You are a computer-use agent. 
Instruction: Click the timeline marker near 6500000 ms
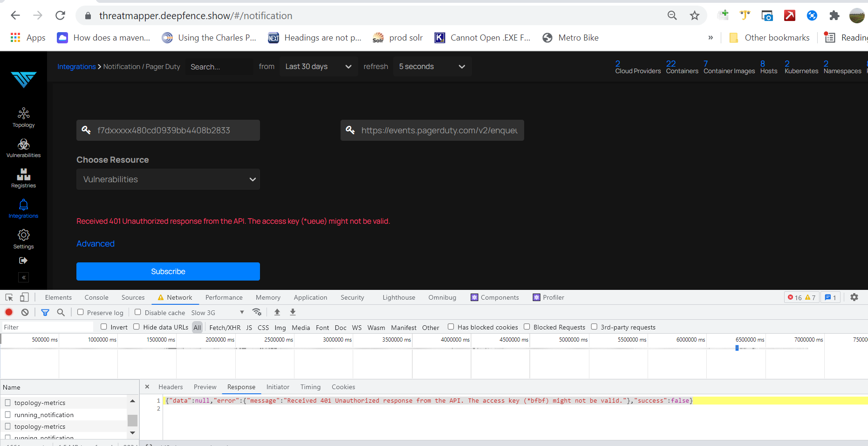pyautogui.click(x=737, y=348)
